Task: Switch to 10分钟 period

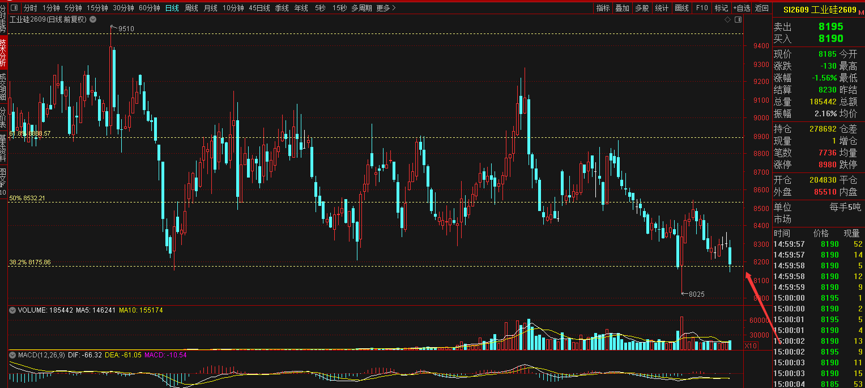Action: pos(233,8)
